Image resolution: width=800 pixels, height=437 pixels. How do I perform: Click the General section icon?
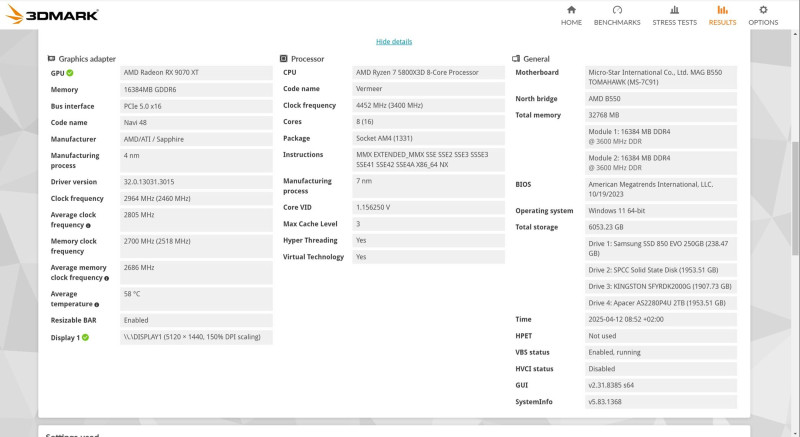(516, 59)
